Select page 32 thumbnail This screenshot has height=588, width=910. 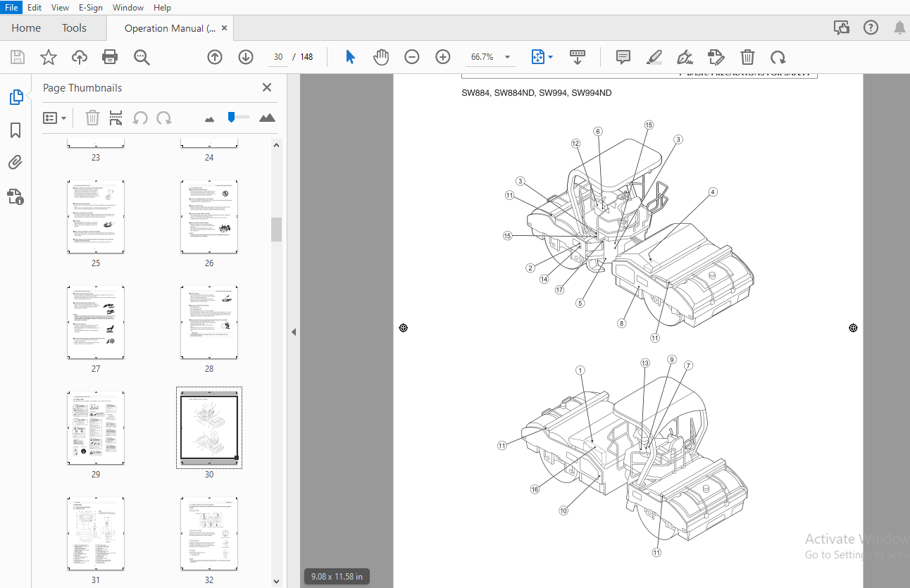pos(209,534)
